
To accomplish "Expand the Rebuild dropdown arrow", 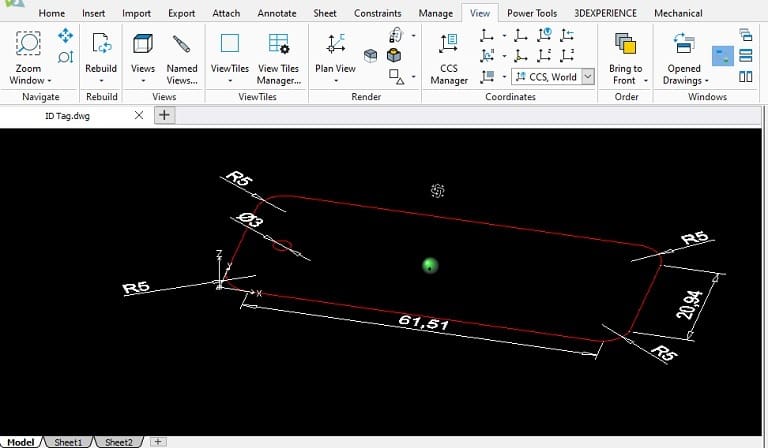I will click(101, 81).
